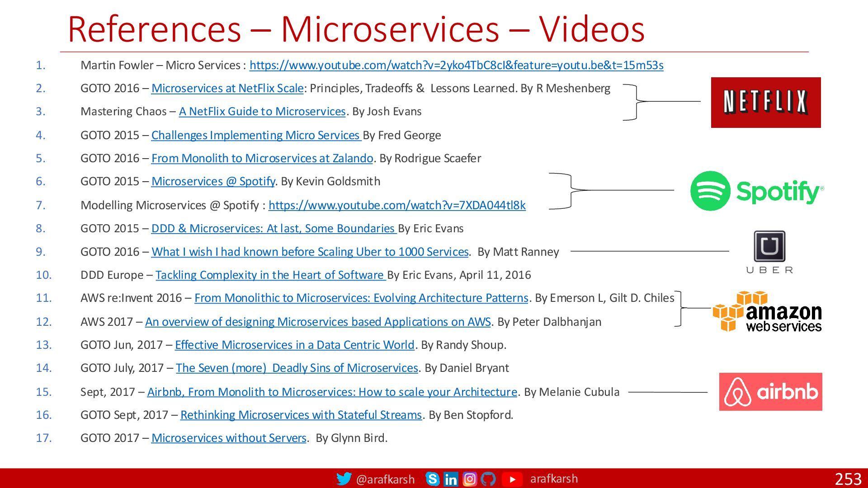Open Martin Fowler Micro Services YouTube URL
The height and width of the screenshot is (488, 868).
[x=457, y=66]
